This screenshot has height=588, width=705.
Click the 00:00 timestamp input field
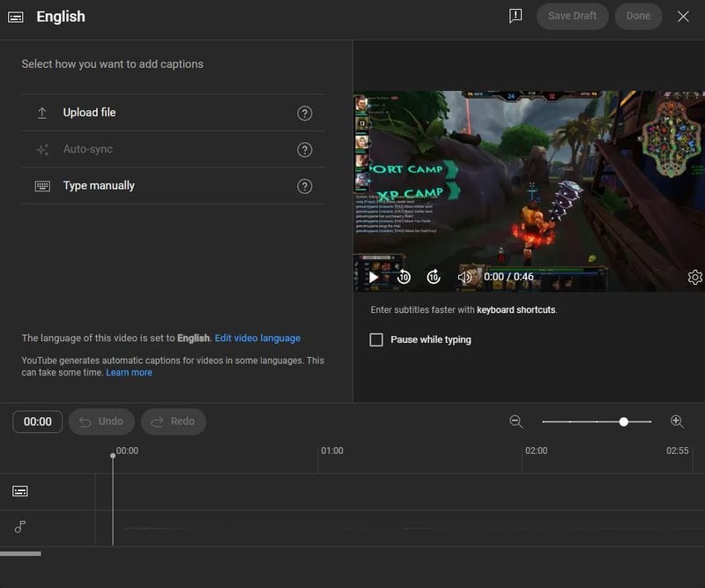(x=37, y=421)
